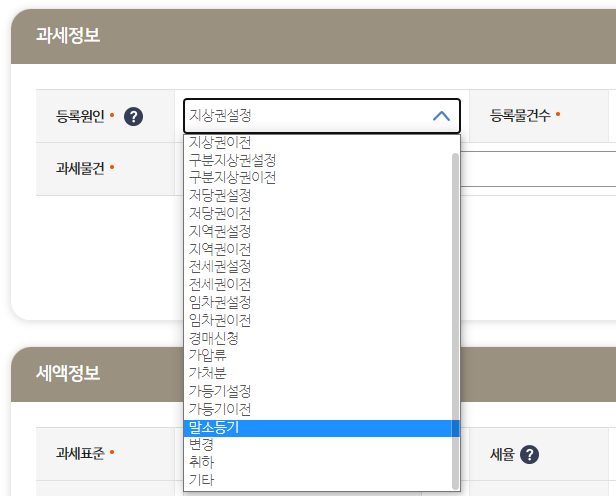The image size is (616, 496).
Task: Click the dropdown list scrollbar
Action: click(455, 321)
